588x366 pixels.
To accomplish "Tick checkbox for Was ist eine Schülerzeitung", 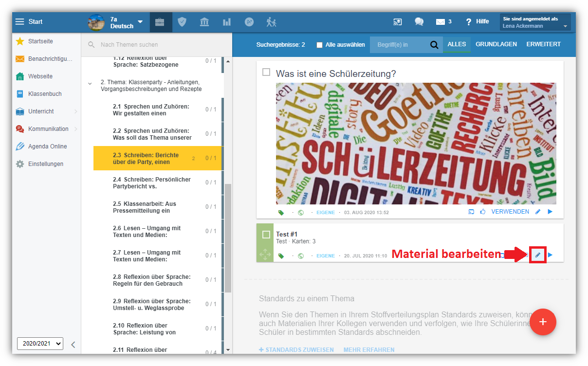I will tap(266, 73).
